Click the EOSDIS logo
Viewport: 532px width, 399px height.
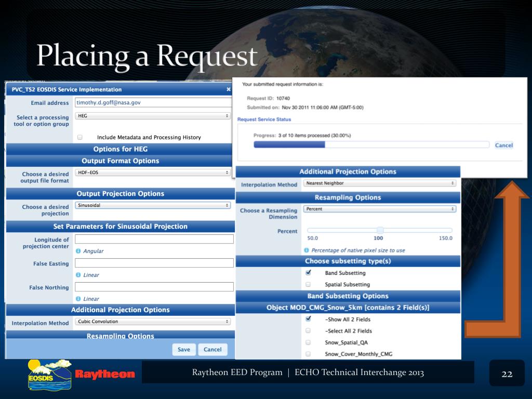(x=48, y=374)
